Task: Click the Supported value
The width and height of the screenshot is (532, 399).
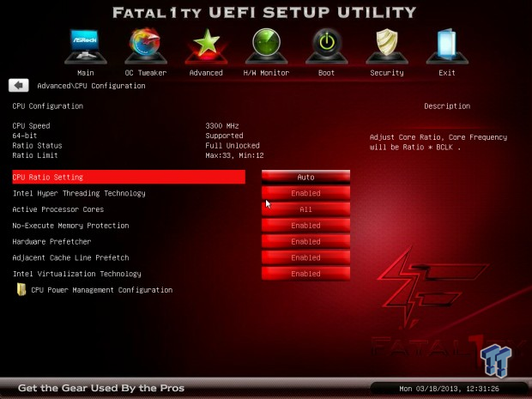Action: click(x=224, y=136)
